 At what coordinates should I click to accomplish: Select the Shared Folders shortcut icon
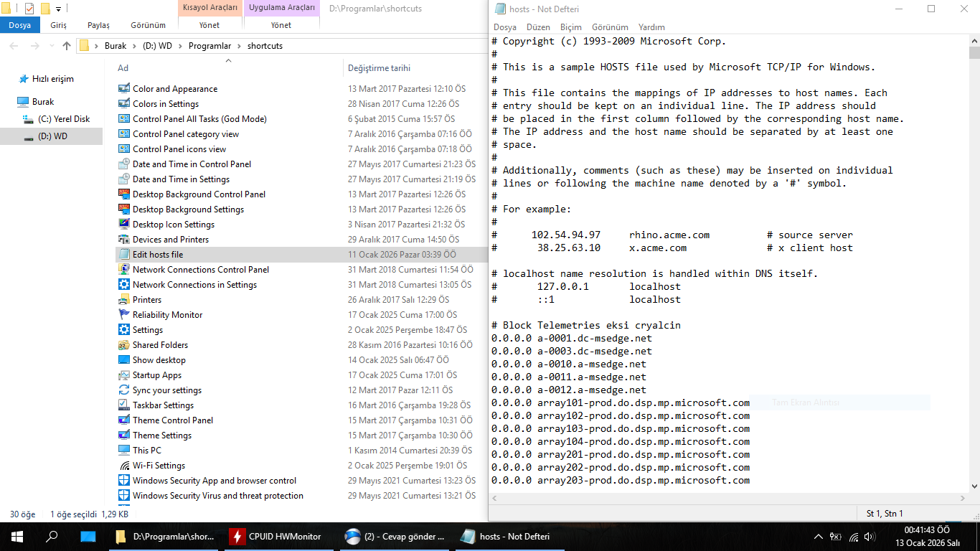(x=124, y=345)
